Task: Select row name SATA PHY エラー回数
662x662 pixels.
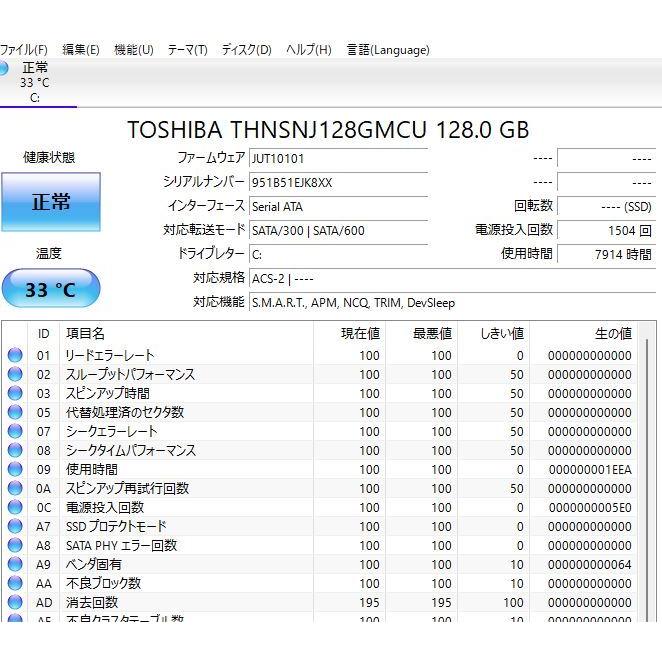Action: tap(121, 545)
